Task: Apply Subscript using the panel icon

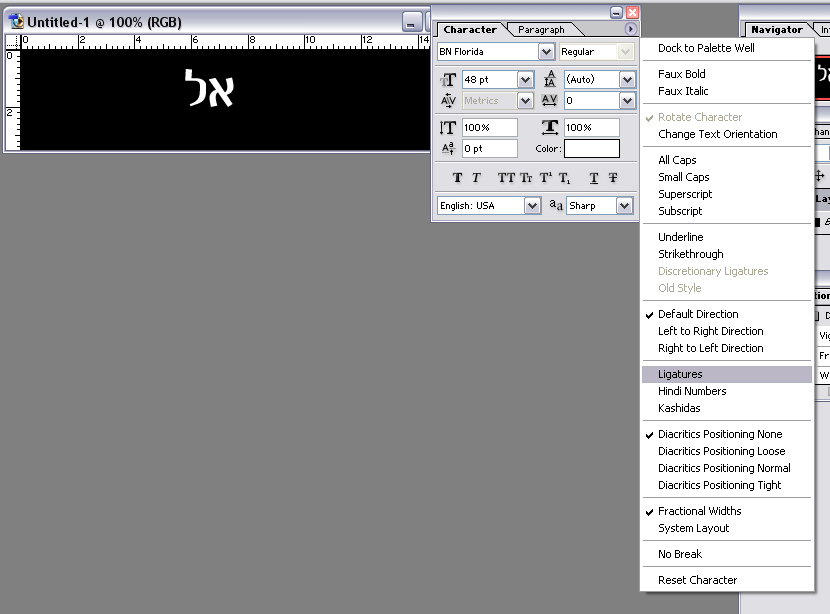Action: coord(565,178)
